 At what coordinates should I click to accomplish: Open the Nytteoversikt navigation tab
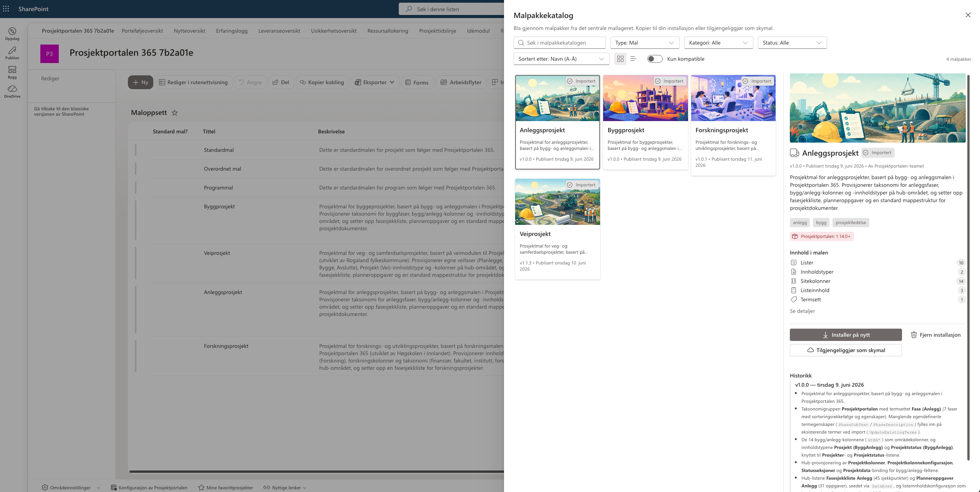189,31
